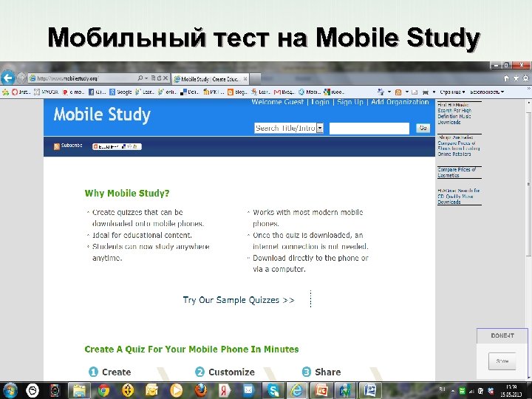Image resolution: width=532 pixels, height=399 pixels.
Task: Click the browser Back arrow button
Action: pos(7,78)
